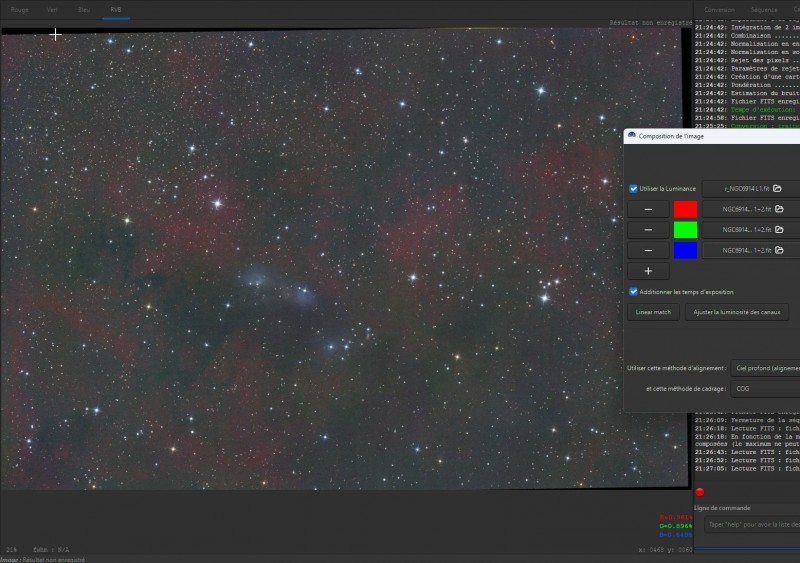The height and width of the screenshot is (563, 800).
Task: Click the fwhm : N/A status text
Action: click(51, 550)
